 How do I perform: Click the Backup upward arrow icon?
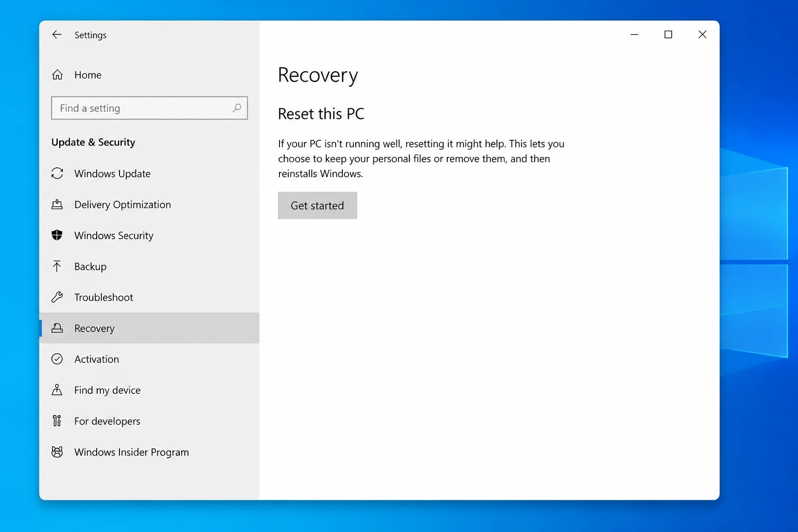(x=57, y=266)
